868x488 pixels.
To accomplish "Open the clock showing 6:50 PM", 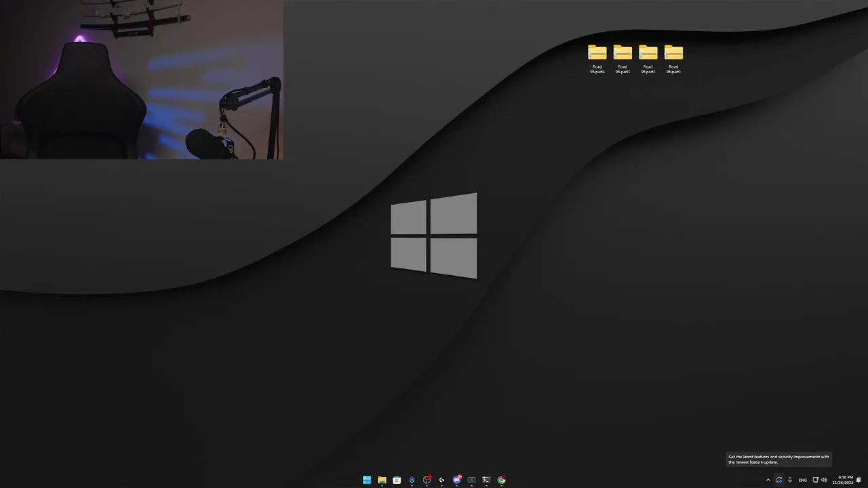I will click(843, 480).
